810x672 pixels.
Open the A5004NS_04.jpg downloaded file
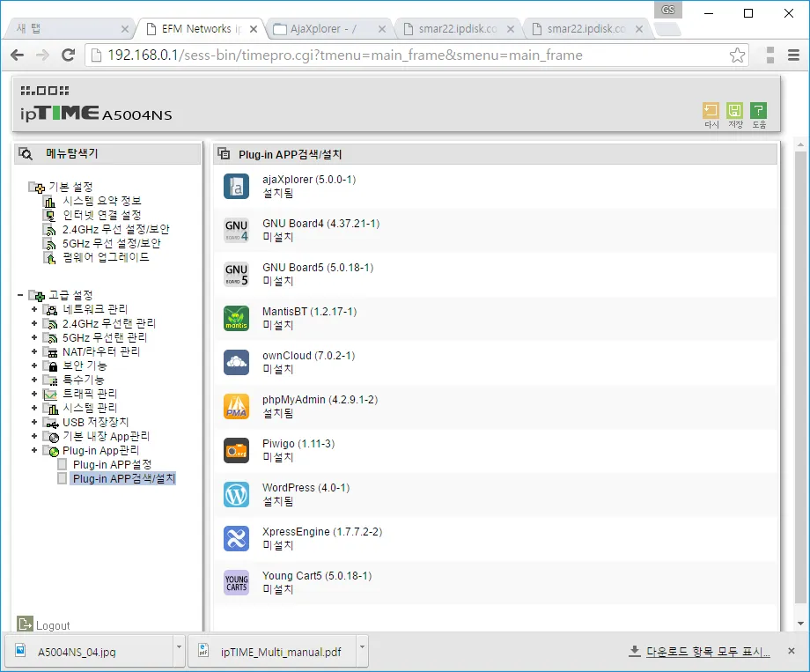pyautogui.click(x=89, y=652)
